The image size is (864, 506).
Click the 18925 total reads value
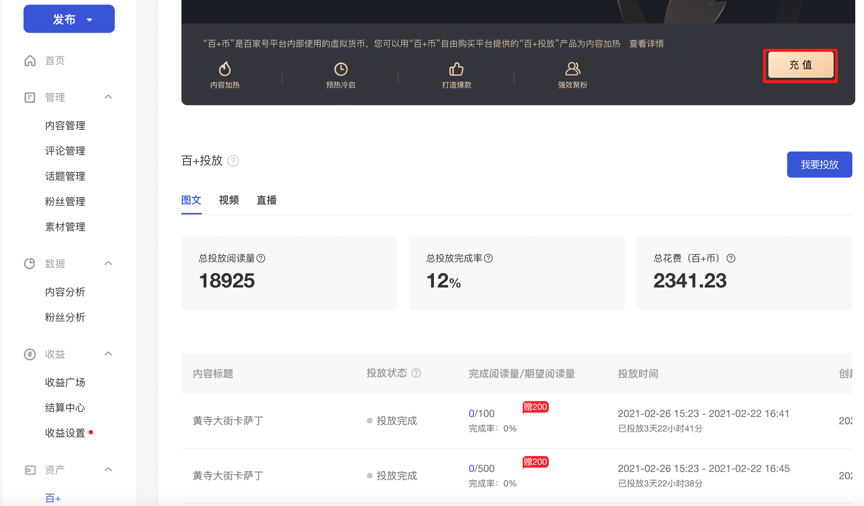coord(226,281)
